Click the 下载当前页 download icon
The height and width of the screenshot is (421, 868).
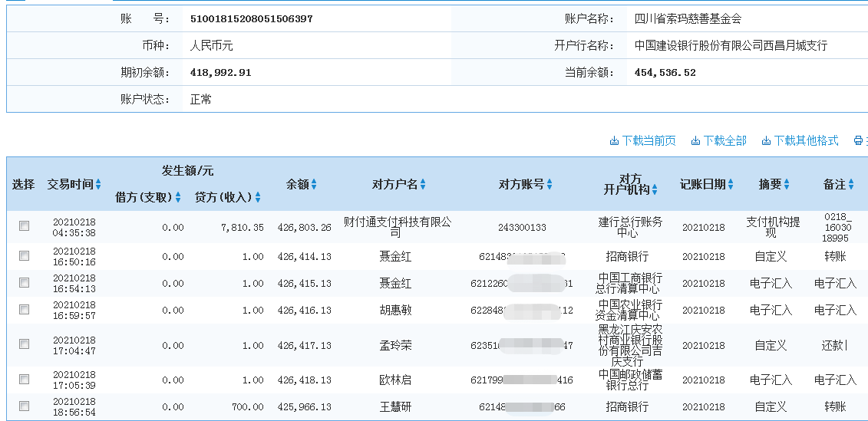[614, 140]
